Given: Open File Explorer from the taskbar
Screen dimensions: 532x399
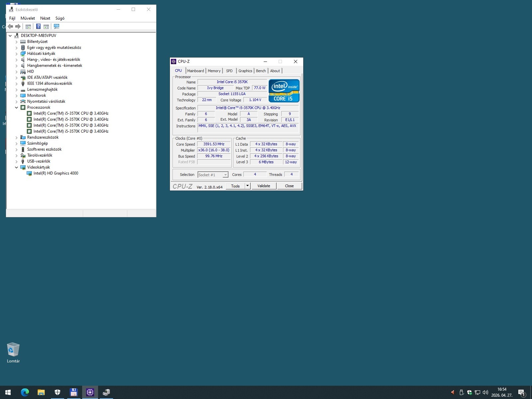Looking at the screenshot, I should (x=41, y=392).
